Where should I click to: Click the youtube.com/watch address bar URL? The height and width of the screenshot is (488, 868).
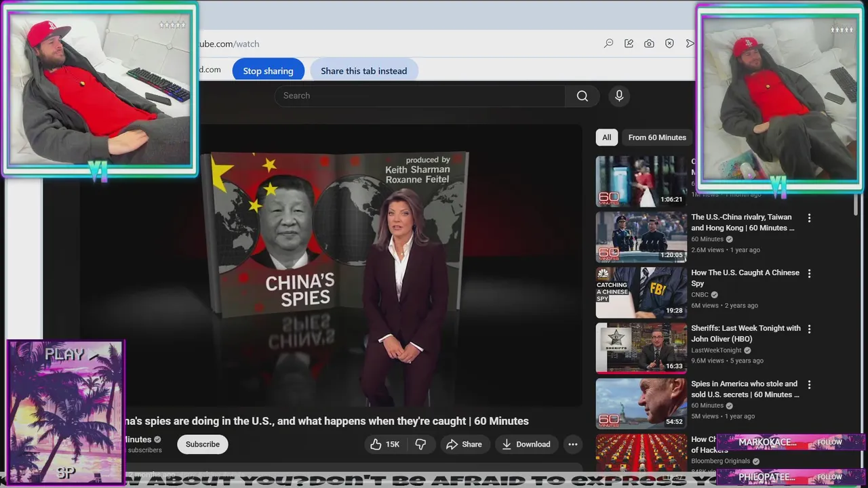click(228, 43)
